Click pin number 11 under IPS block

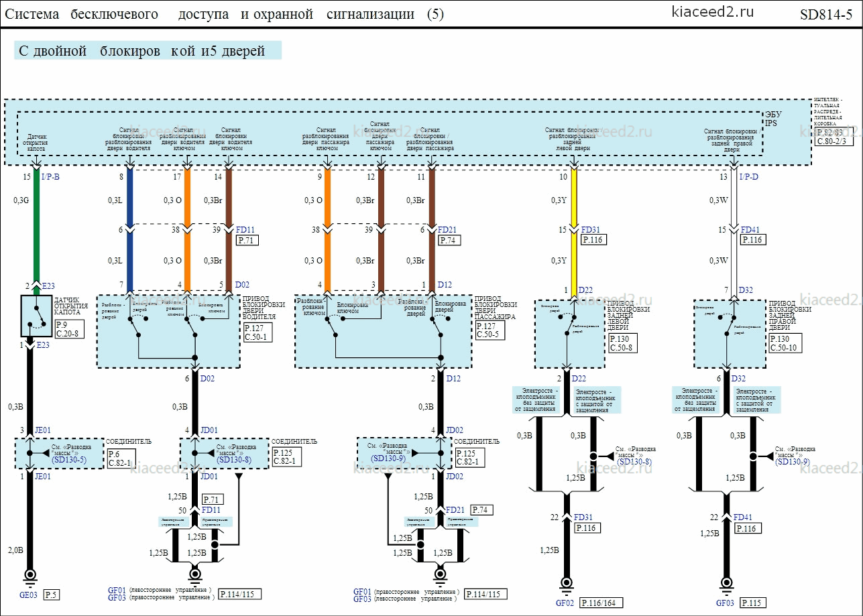[421, 177]
